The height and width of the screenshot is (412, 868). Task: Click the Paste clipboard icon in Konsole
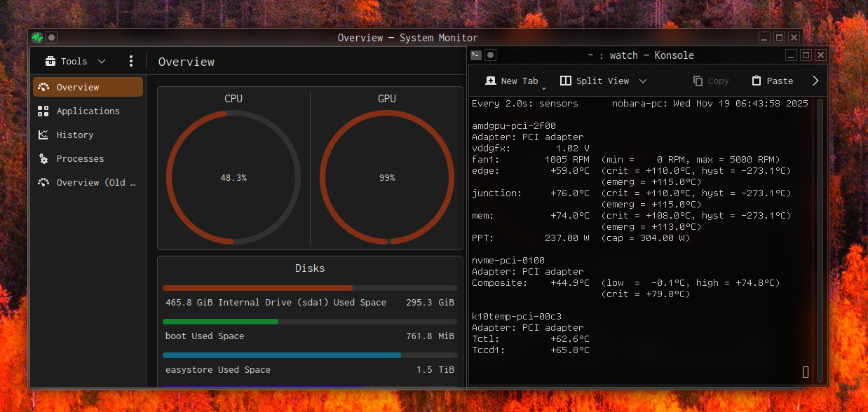(757, 81)
